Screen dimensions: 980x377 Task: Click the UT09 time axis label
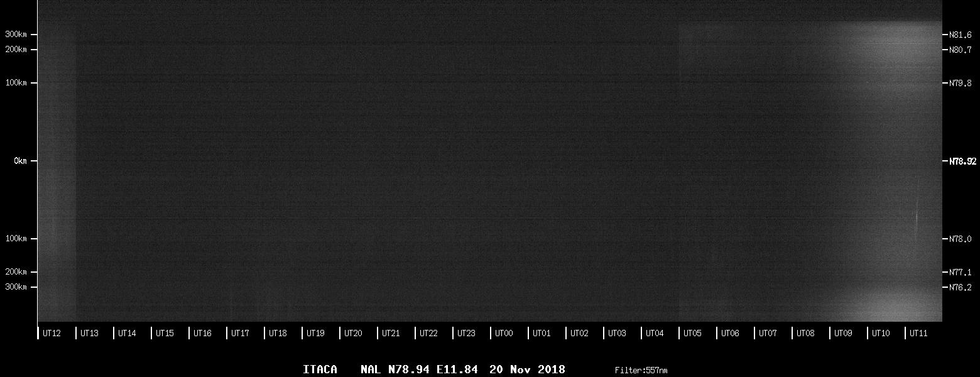click(843, 334)
